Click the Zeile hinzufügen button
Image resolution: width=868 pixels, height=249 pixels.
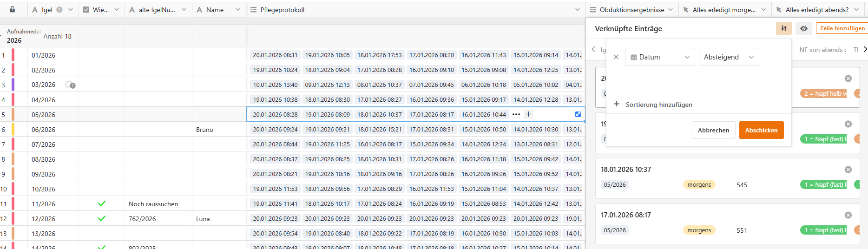842,28
